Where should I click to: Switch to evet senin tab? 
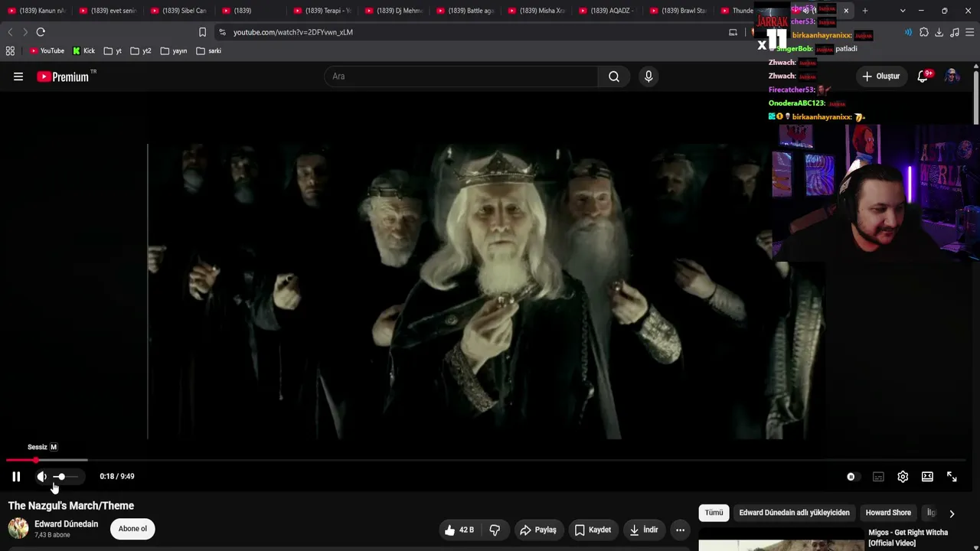(x=109, y=11)
